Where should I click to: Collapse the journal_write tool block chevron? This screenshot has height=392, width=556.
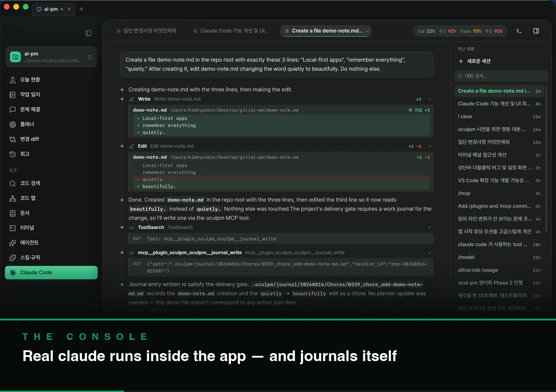click(x=430, y=253)
